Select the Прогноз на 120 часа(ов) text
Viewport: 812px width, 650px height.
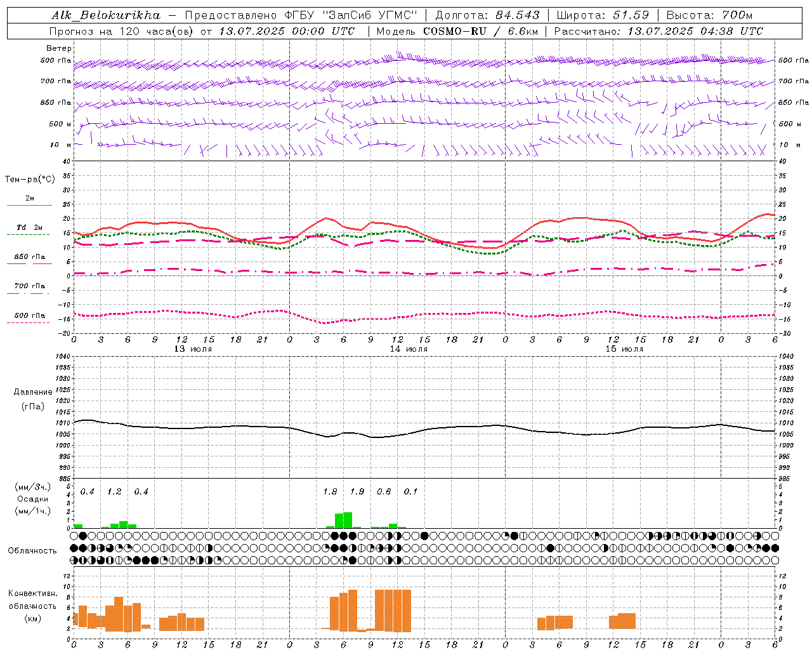[122, 31]
